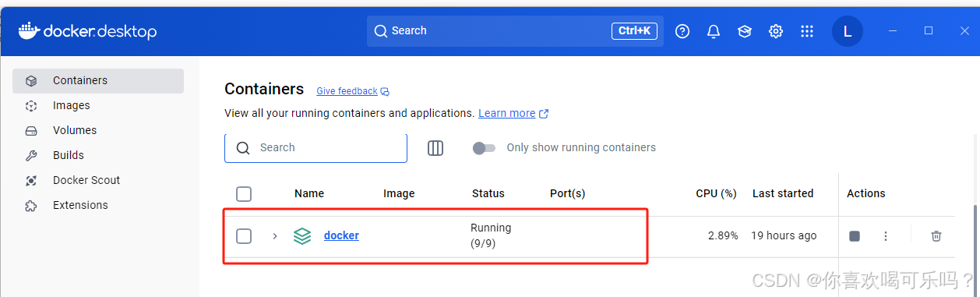Click the 19 hours ago value

click(784, 235)
